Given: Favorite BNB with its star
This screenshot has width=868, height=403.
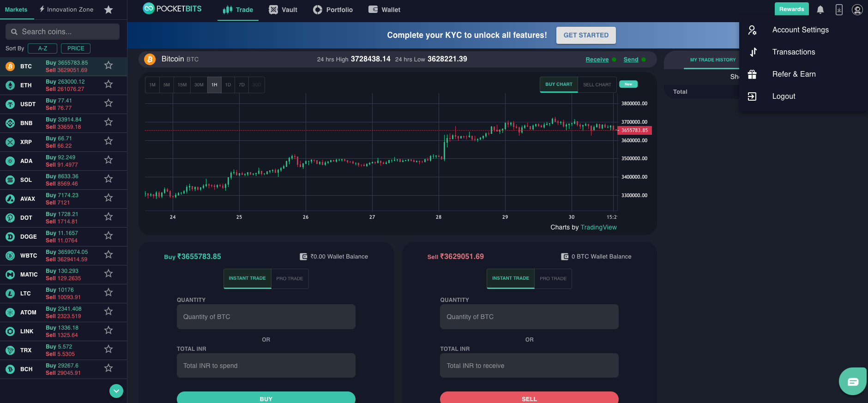Looking at the screenshot, I should [108, 122].
